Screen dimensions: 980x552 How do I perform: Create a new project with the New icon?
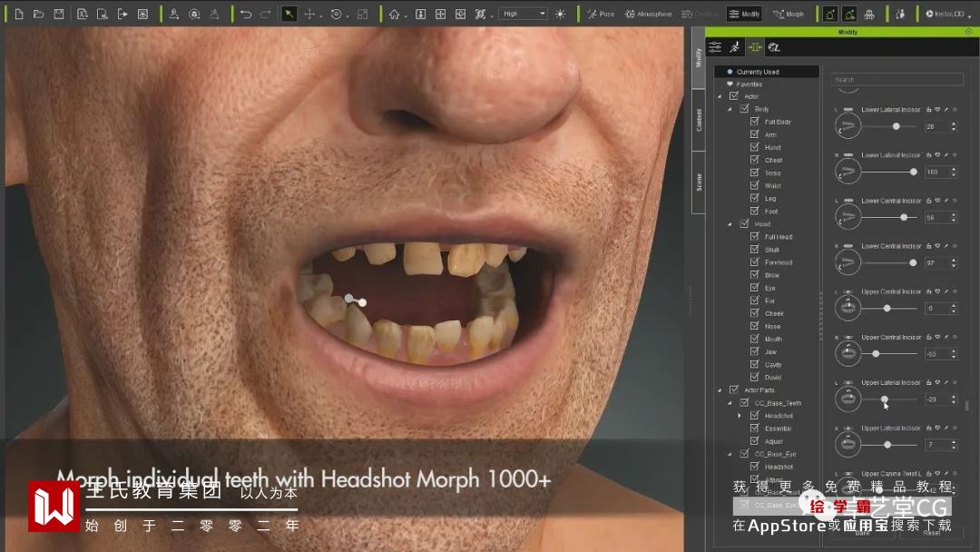point(19,14)
